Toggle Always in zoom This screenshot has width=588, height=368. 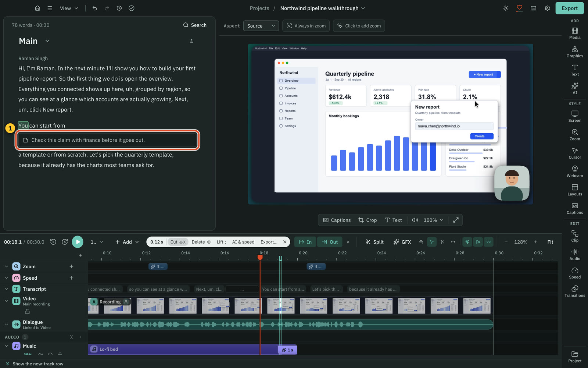click(306, 26)
